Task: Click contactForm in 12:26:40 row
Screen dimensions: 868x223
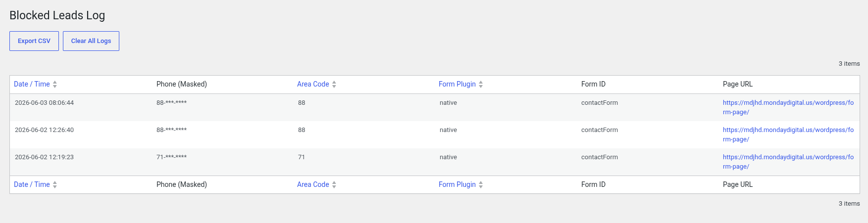Action: (x=600, y=130)
